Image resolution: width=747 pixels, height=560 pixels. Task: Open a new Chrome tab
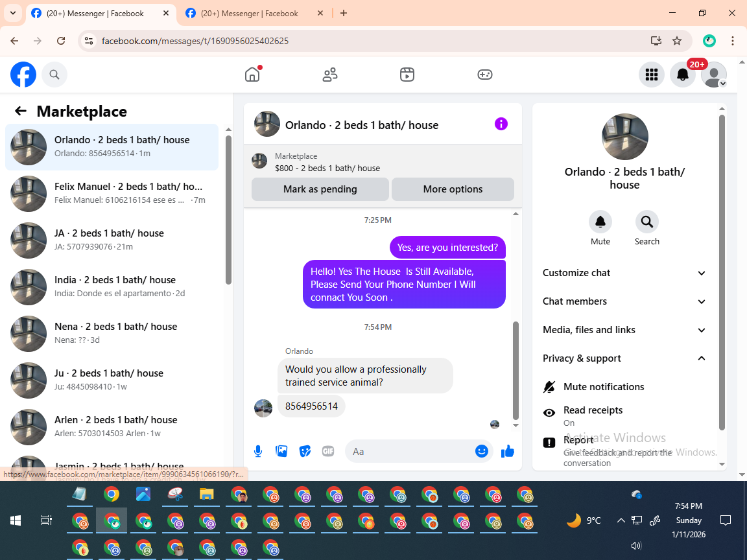(344, 13)
